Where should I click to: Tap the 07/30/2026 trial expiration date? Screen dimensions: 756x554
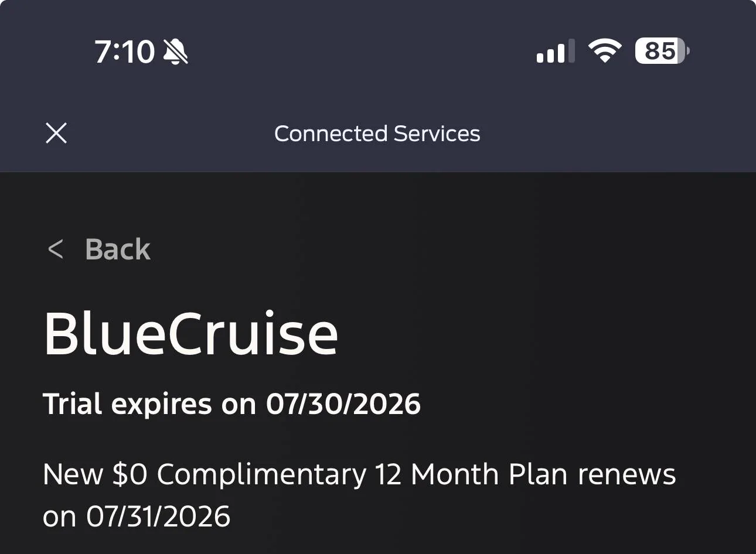coord(343,404)
